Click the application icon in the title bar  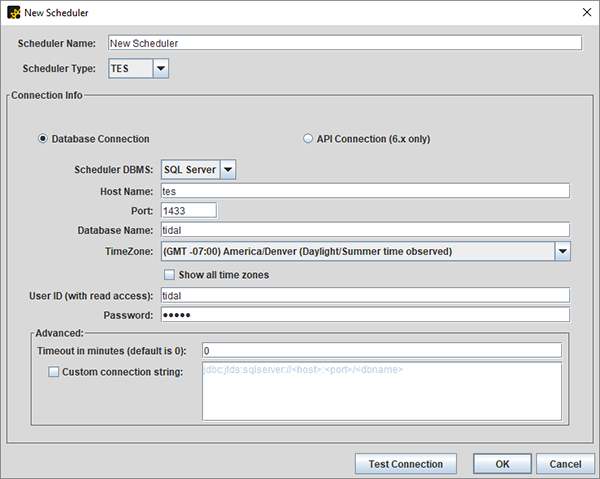[12, 11]
